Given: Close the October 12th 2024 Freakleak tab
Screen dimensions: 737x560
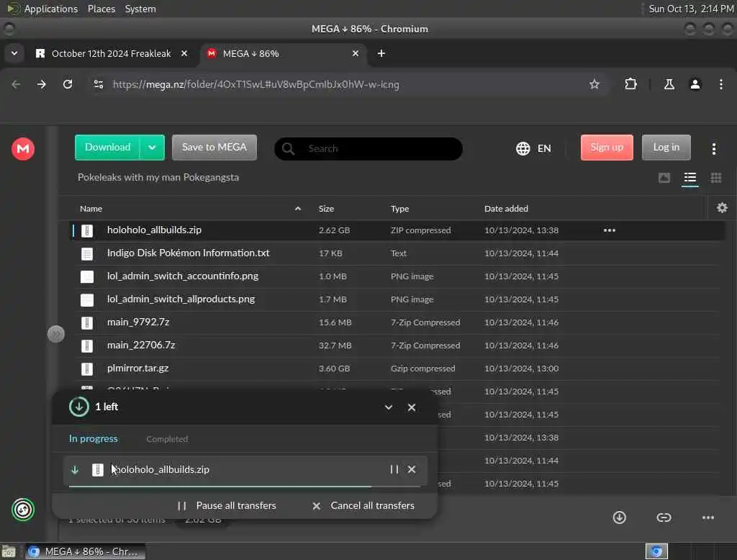Looking at the screenshot, I should pos(185,53).
